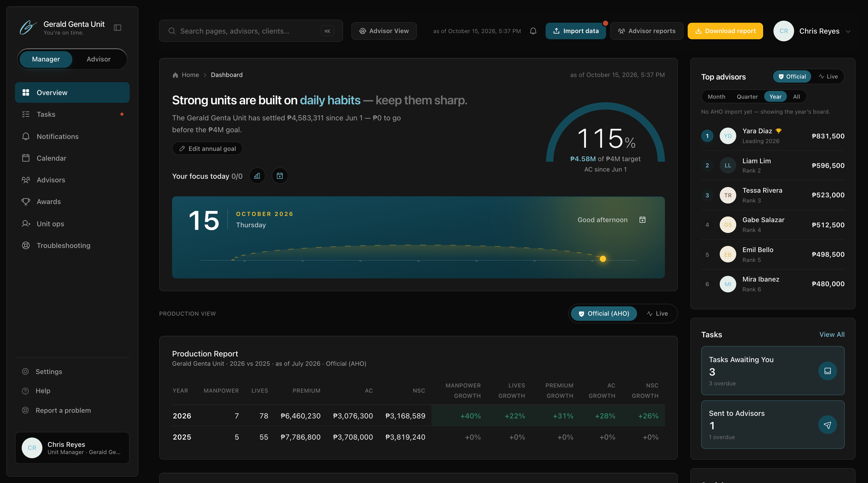Open Awards in sidebar
Screen dimensions: 868x483
pyautogui.click(x=72, y=202)
